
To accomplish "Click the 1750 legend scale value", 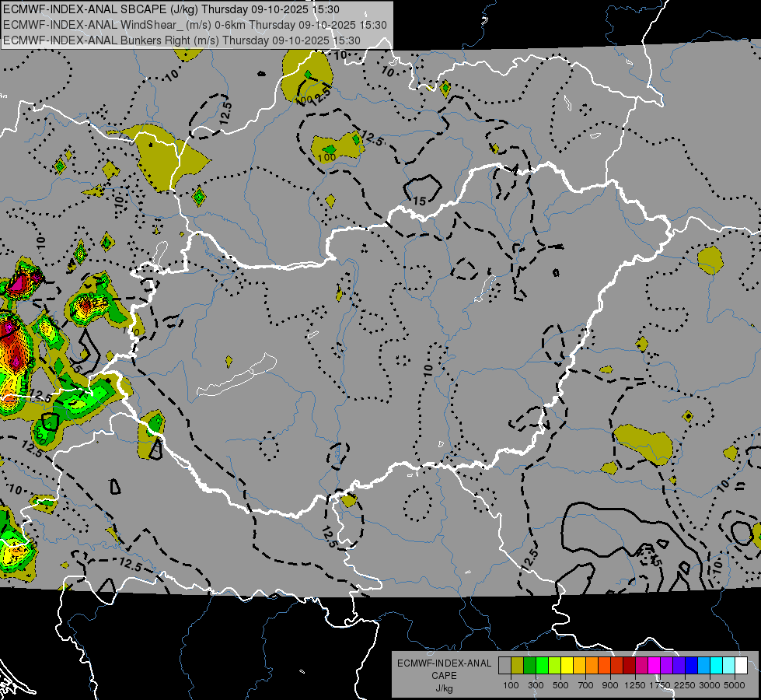I will coord(660,685).
